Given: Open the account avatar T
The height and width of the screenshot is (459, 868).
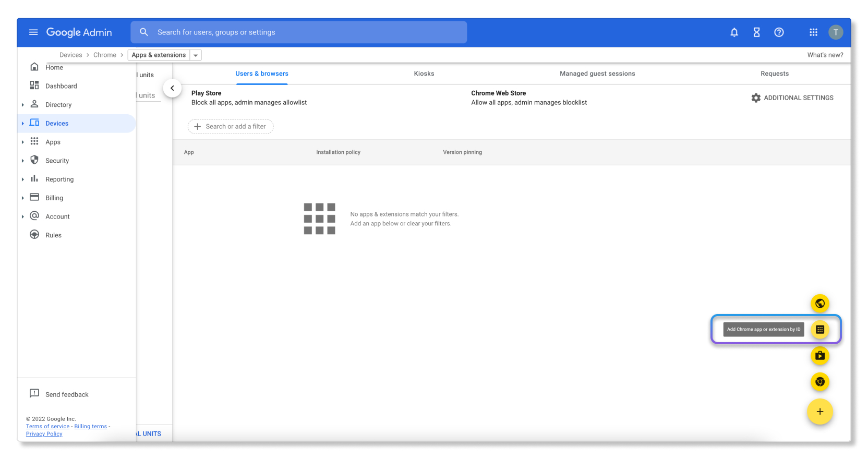Looking at the screenshot, I should tap(836, 32).
